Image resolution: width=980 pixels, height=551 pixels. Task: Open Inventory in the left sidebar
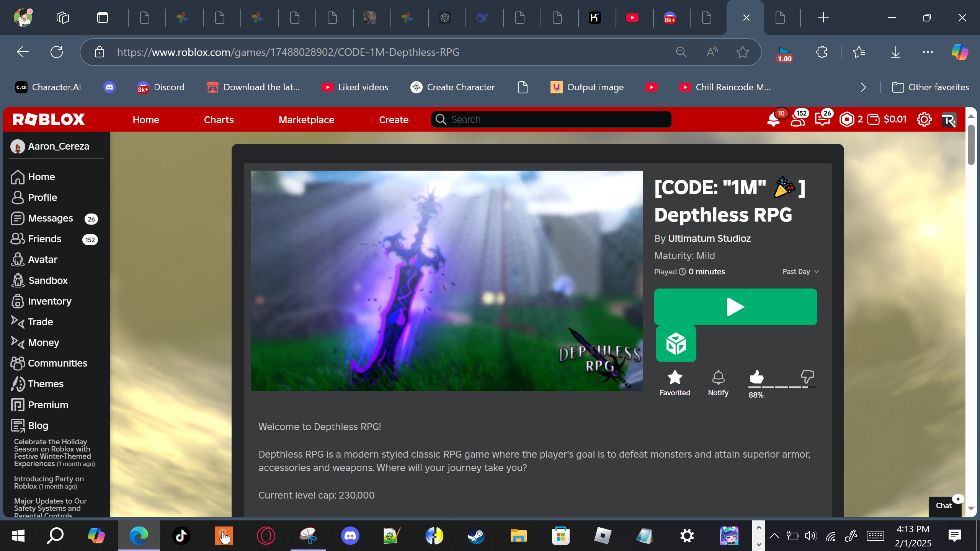(49, 301)
